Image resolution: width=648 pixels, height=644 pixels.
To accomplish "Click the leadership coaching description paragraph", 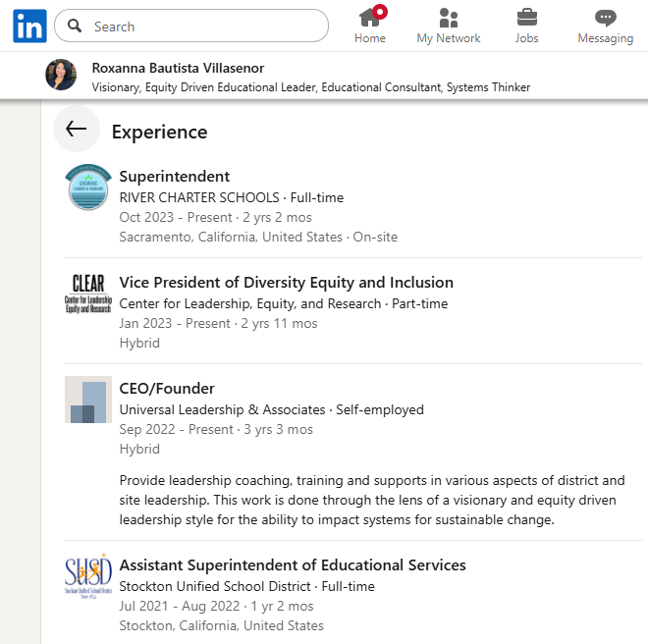I will click(x=372, y=500).
